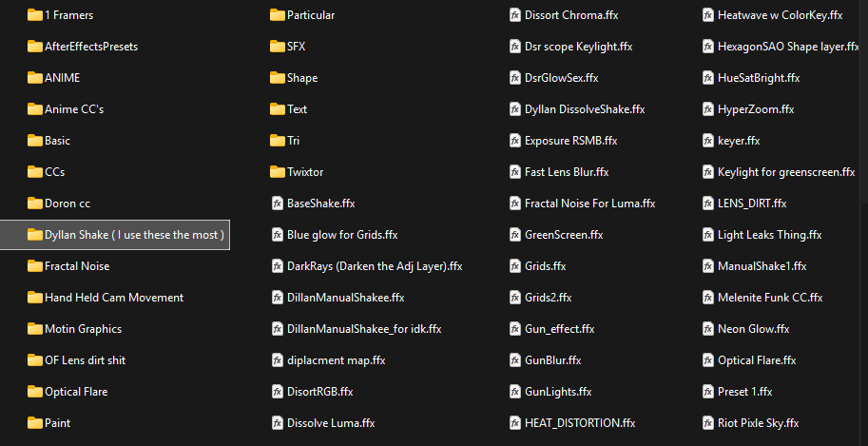This screenshot has height=446, width=868.
Task: Click the ffx icon of HyperZoom.ffx
Action: click(x=708, y=109)
